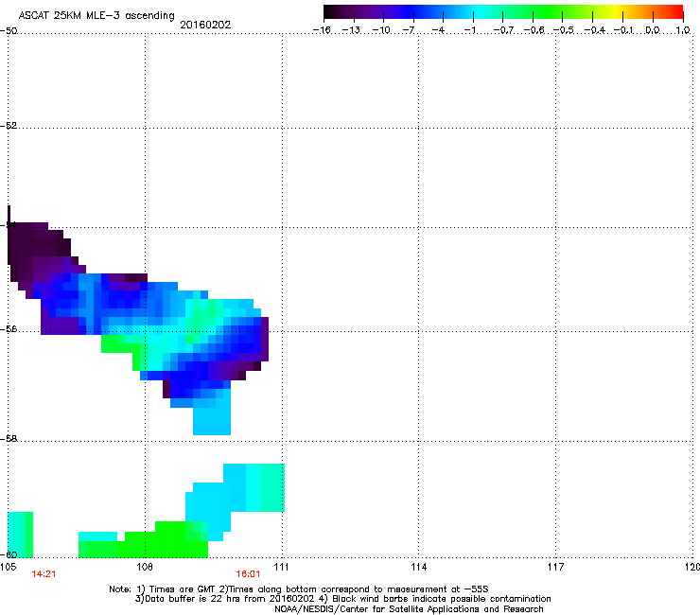Click the 'ASCAT 25KM MLE-3 ascending' title
700x615 pixels.
(96, 15)
